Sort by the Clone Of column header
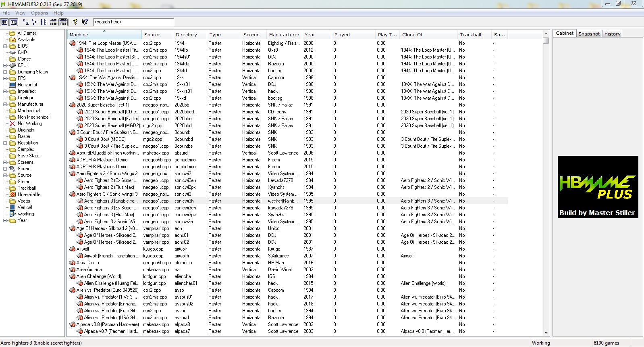 click(x=429, y=35)
